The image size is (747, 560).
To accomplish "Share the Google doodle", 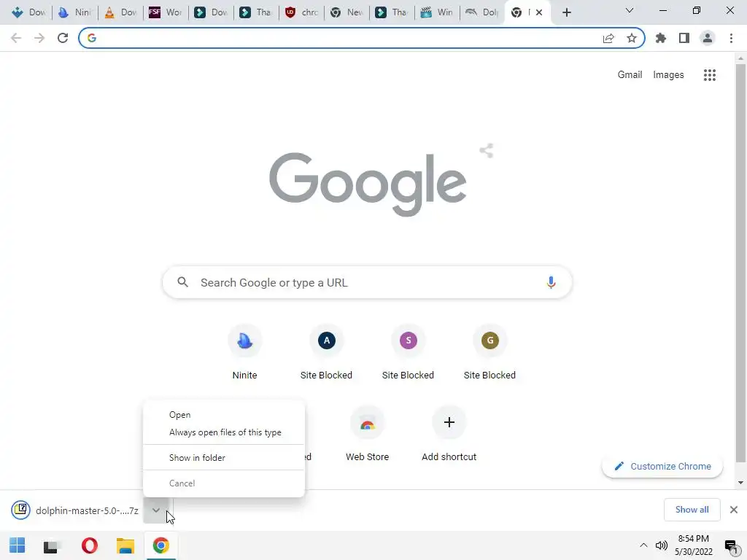I will tap(487, 151).
